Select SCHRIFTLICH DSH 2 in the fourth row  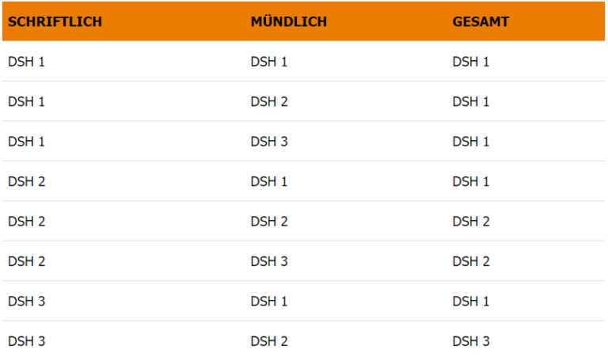point(26,181)
